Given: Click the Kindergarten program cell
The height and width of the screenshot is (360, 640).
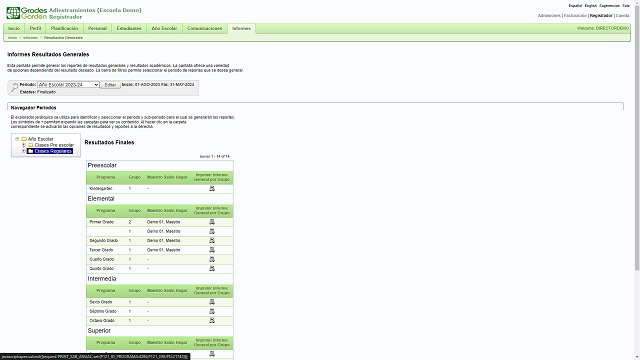Looking at the screenshot, I should pyautogui.click(x=101, y=189).
